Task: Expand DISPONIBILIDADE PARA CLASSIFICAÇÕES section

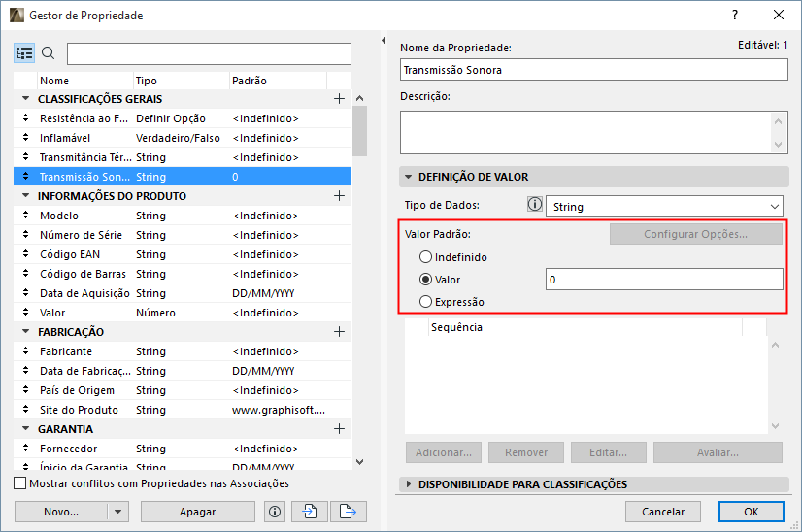Action: point(408,483)
